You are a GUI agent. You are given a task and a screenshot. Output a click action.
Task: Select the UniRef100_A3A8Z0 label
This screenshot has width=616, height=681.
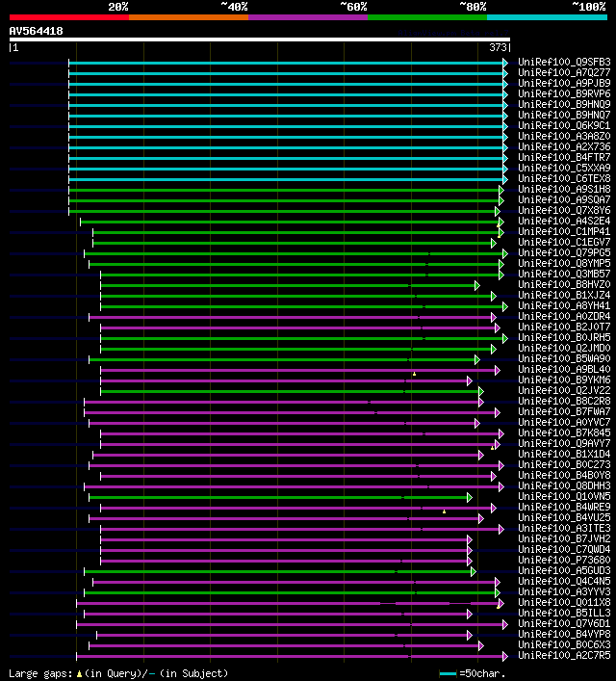pos(564,136)
